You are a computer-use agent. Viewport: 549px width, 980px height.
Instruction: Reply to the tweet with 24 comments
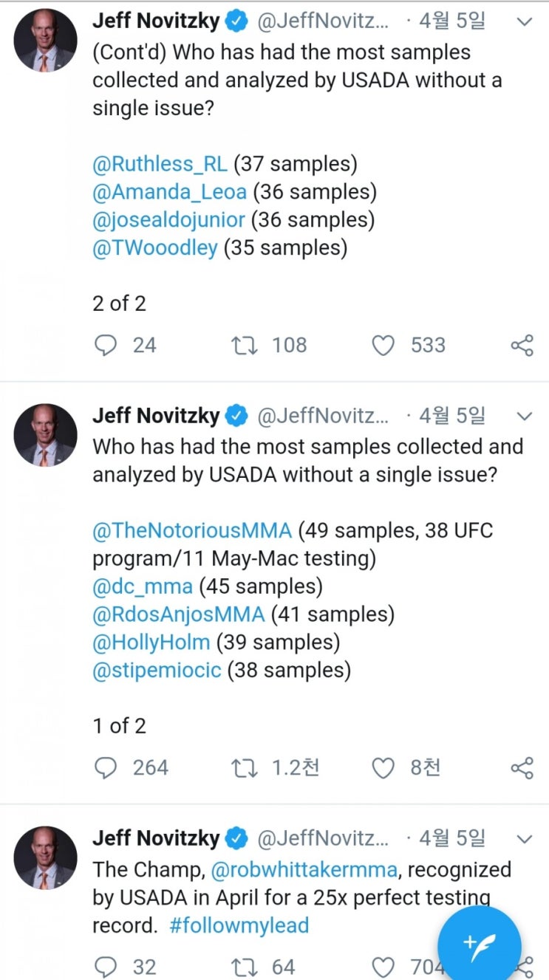click(106, 345)
